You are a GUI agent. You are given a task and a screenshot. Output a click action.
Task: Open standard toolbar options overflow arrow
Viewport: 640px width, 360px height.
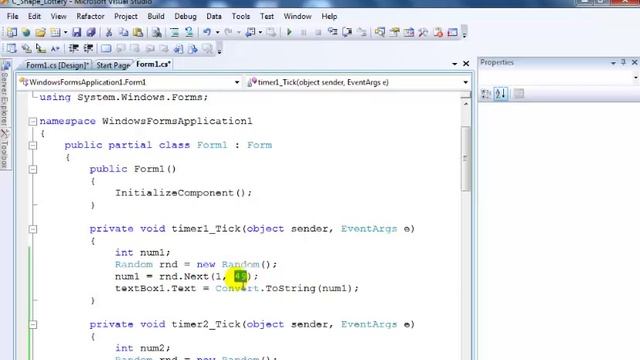pyautogui.click(x=464, y=33)
